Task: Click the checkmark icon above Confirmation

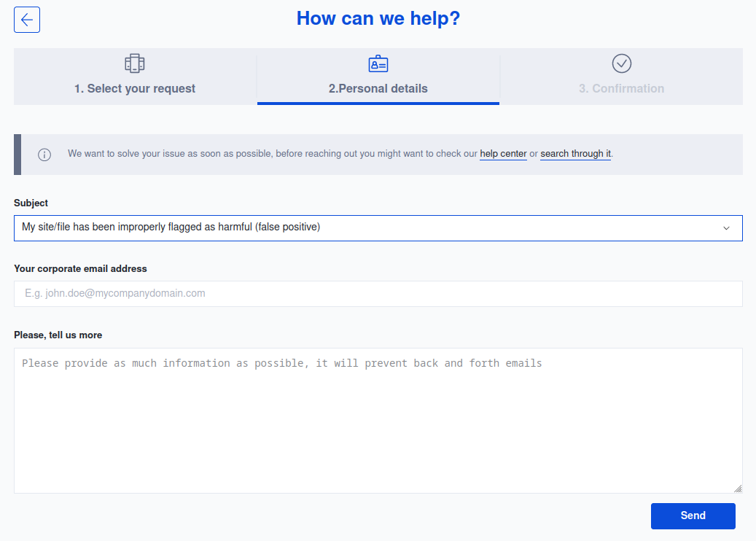Action: tap(621, 63)
